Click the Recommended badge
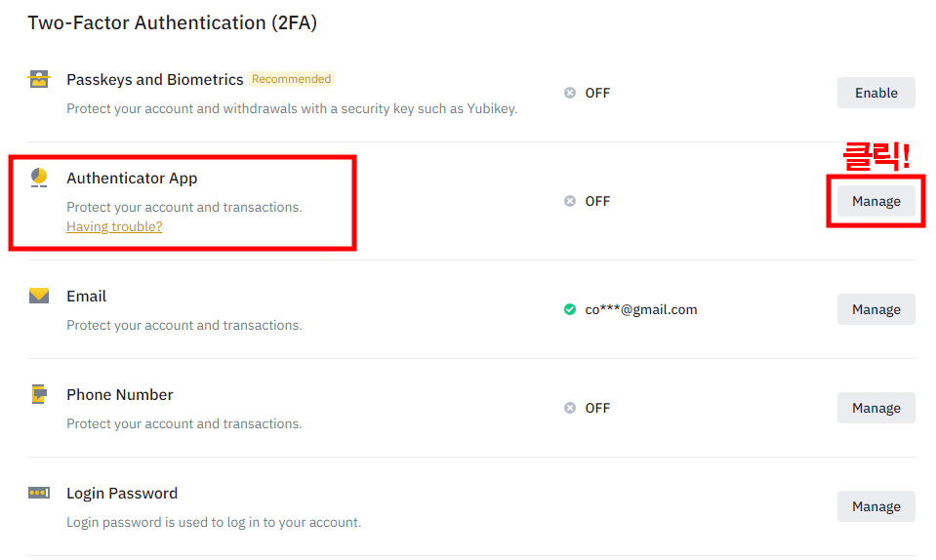The width and height of the screenshot is (936, 560). point(291,79)
